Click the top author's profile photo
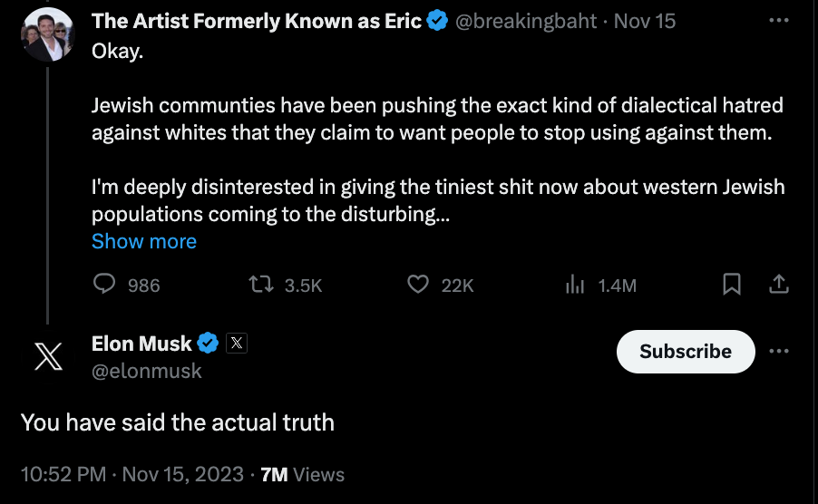Image resolution: width=818 pixels, height=504 pixels. [47, 34]
